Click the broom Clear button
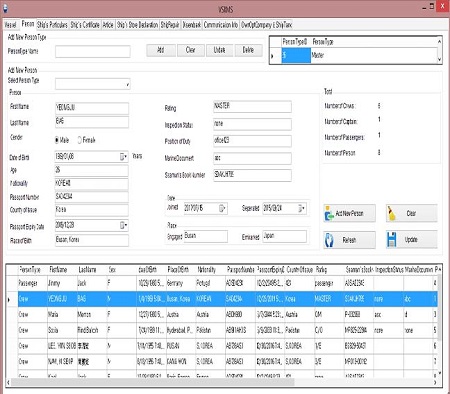The width and height of the screenshot is (450, 394). [x=411, y=213]
